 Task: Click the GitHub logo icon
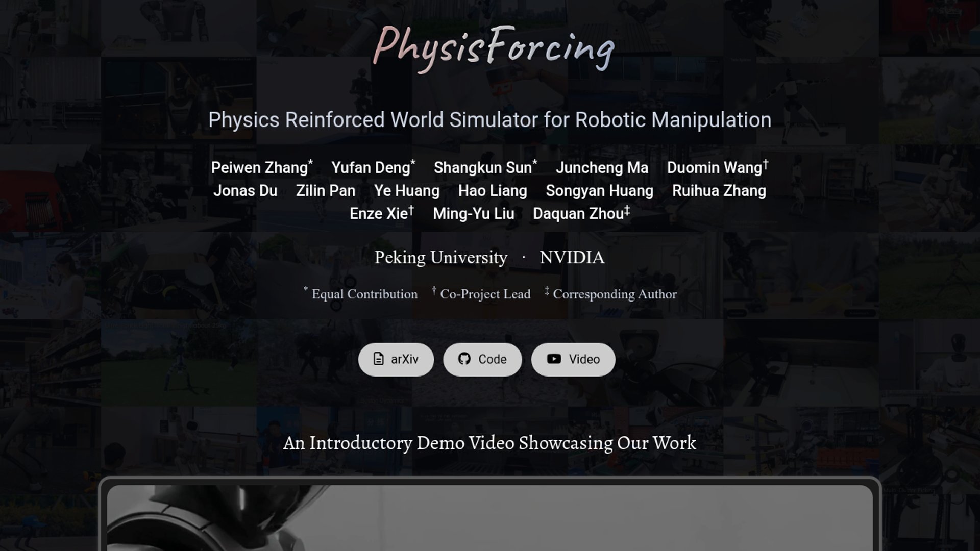tap(464, 359)
